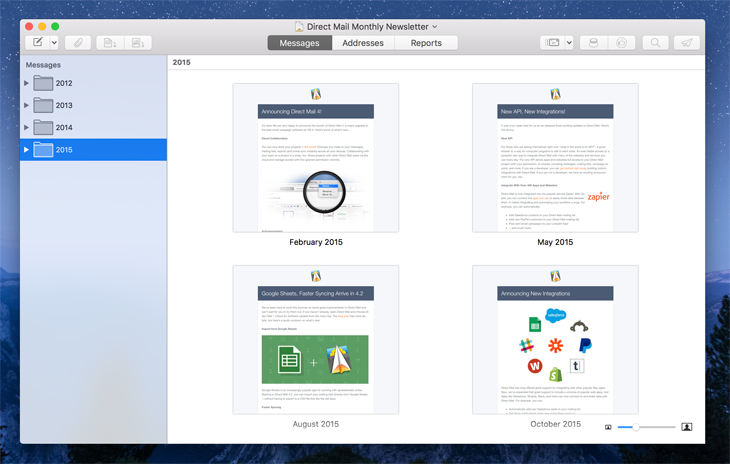Select the 2013 folder in sidebar
The width and height of the screenshot is (730, 464).
[93, 105]
